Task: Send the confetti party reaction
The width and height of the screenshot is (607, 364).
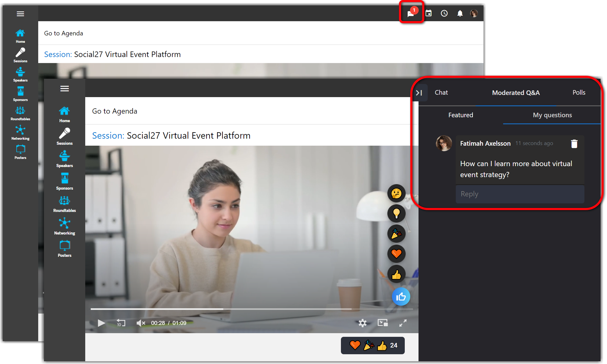Action: 396,234
